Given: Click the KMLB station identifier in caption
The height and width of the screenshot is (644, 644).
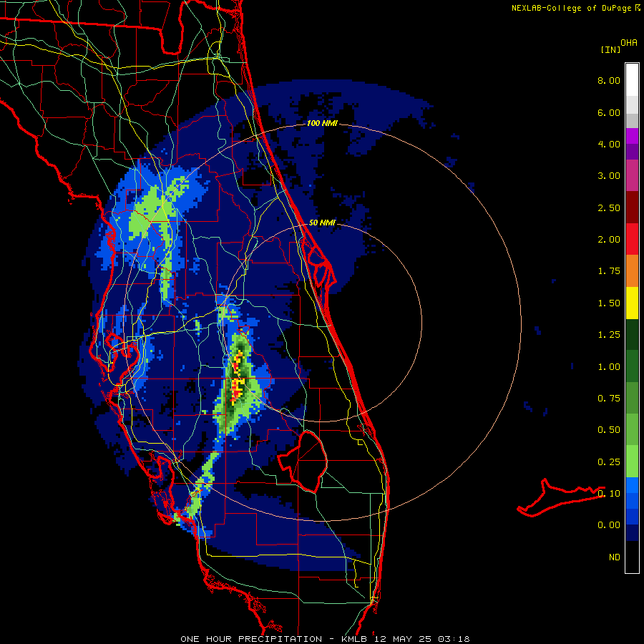Looking at the screenshot, I should pos(355,639).
